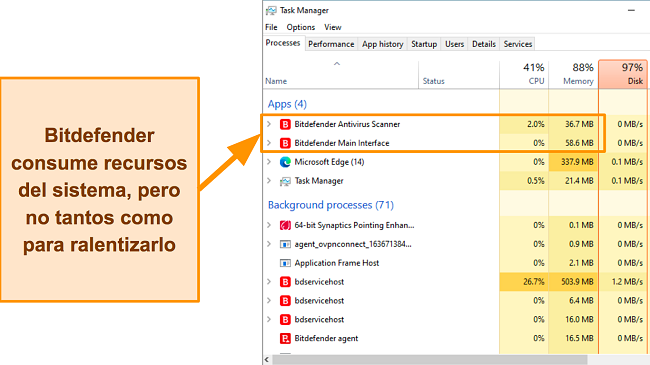Click the icon of bdservicehost using 16.0 MB
The height and width of the screenshot is (365, 650).
click(x=285, y=320)
